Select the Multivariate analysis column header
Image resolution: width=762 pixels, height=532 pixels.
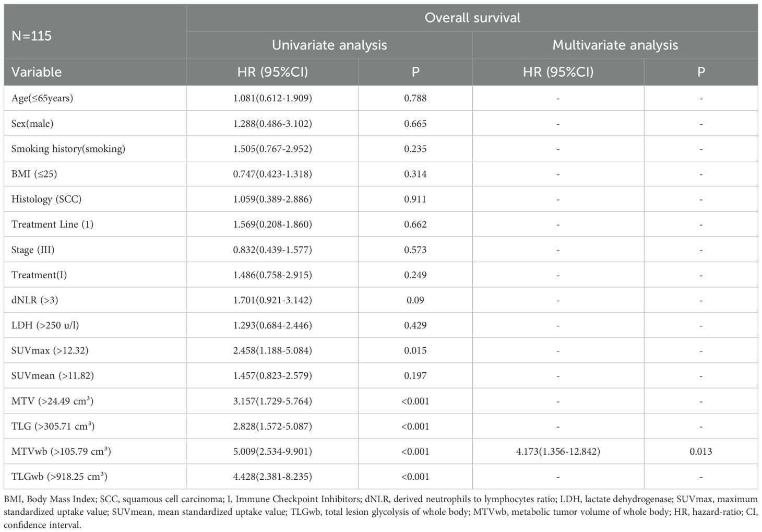pos(615,45)
